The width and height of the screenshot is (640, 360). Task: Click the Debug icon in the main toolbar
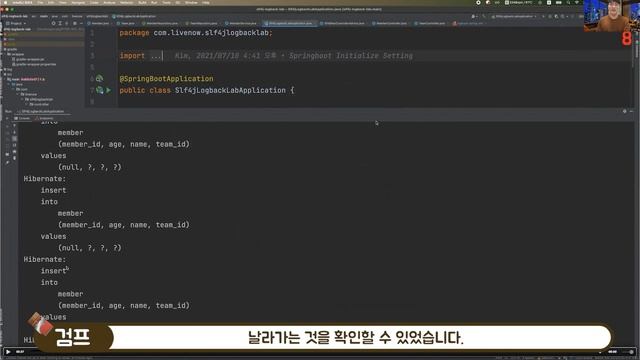point(550,16)
